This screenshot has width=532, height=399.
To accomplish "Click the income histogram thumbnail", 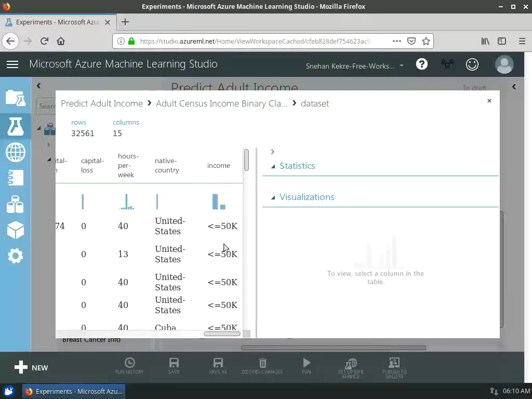I will pyautogui.click(x=219, y=202).
